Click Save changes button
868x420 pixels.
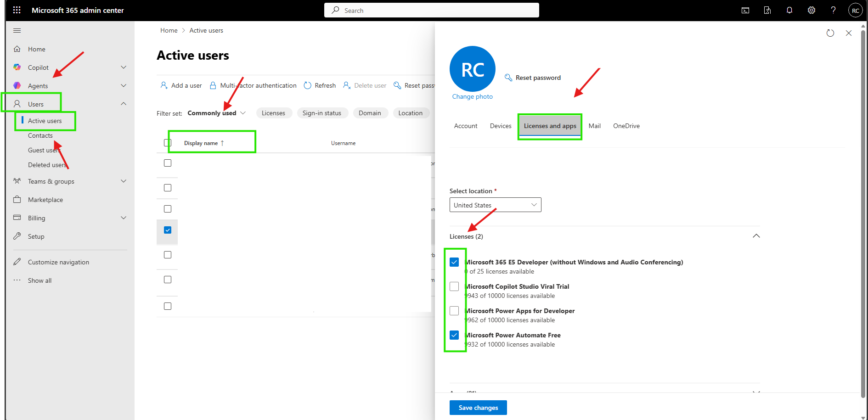[x=478, y=408]
